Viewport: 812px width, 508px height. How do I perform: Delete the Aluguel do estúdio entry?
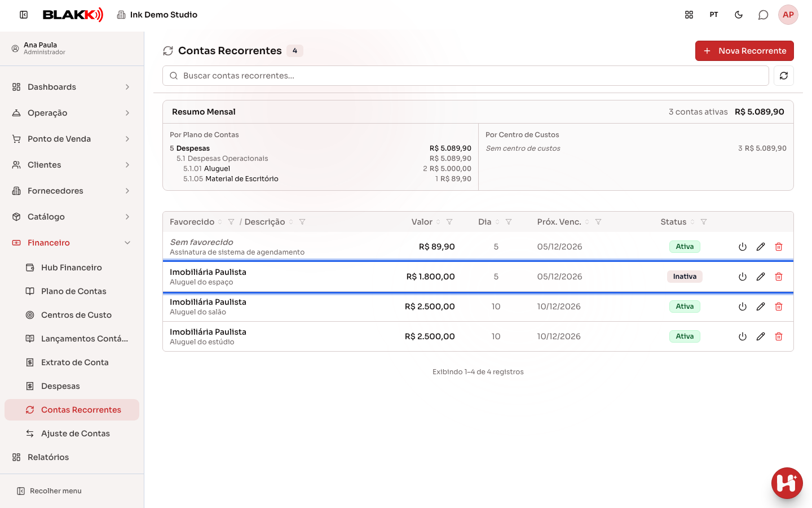[779, 336]
